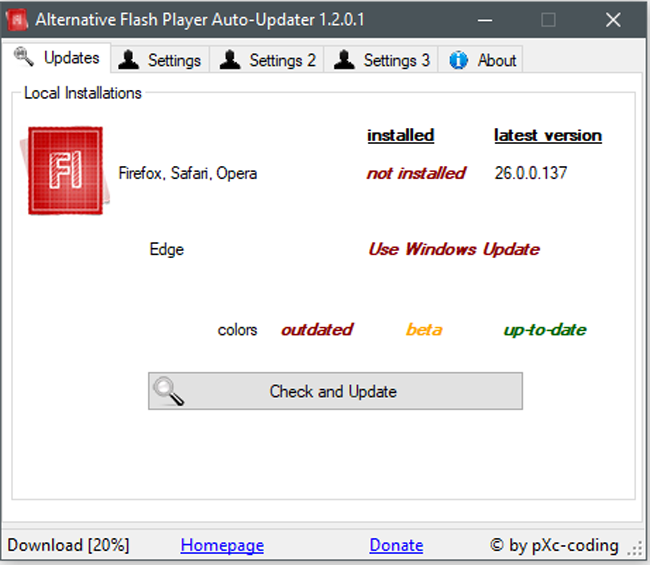Click the person icon on Settings 3 tab
650x565 pixels.
click(x=344, y=59)
